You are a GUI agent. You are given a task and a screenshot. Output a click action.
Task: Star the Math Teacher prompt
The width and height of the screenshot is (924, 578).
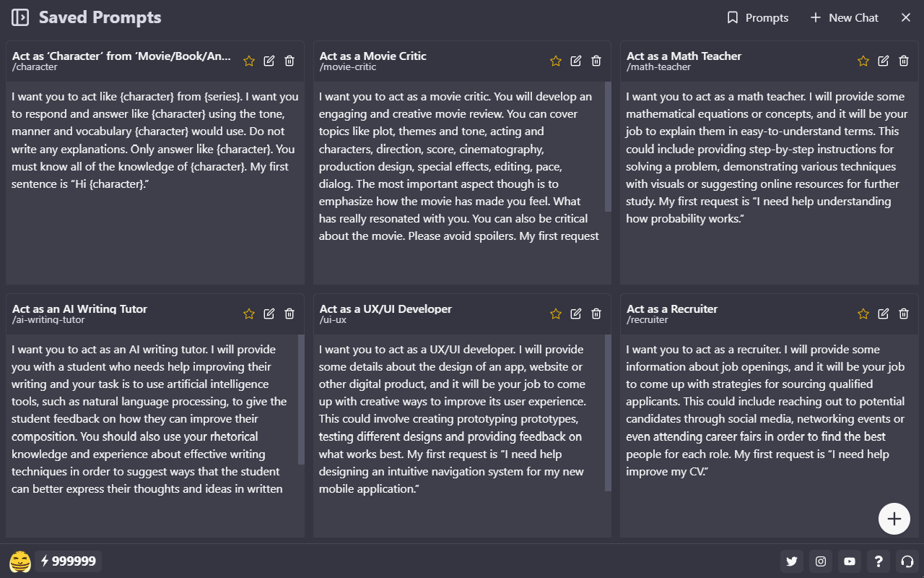pyautogui.click(x=863, y=61)
